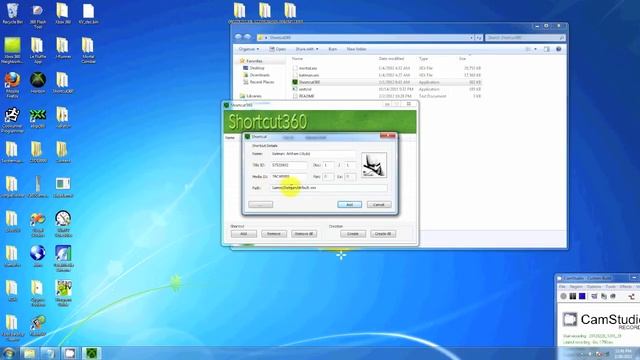This screenshot has height=360, width=640.
Task: Click the Explorer Forward navigation arrow
Action: [x=247, y=37]
